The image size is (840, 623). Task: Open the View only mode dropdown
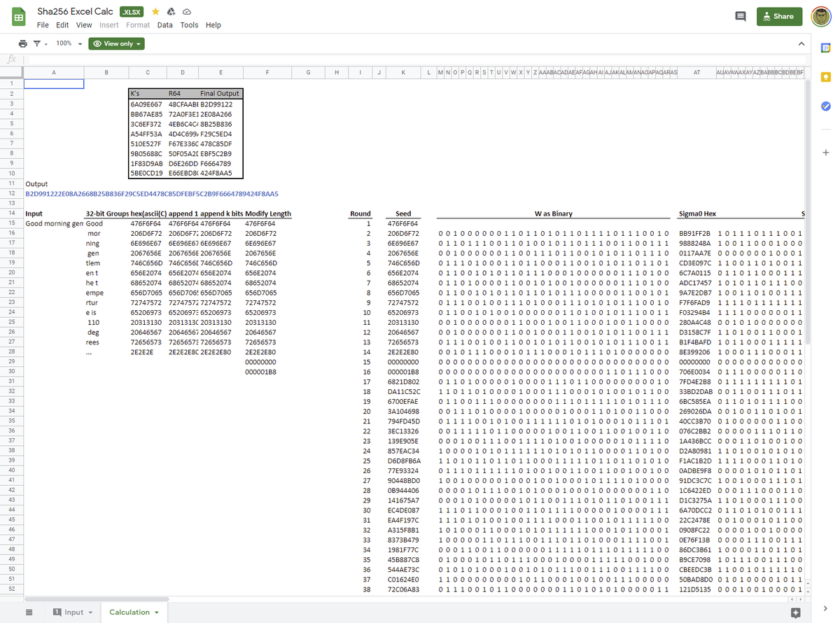[118, 43]
